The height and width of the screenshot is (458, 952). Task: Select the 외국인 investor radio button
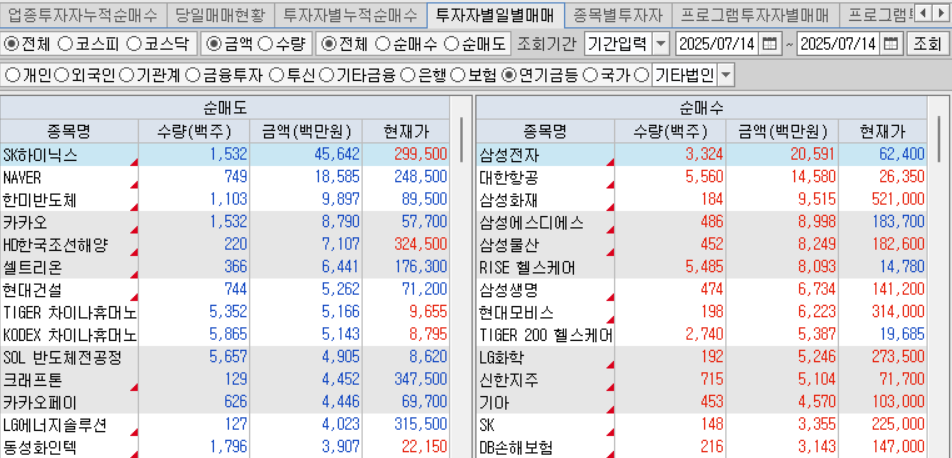point(61,75)
